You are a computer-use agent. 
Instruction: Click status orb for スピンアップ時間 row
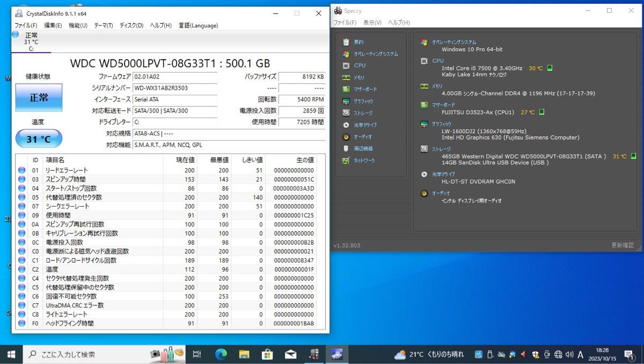tap(21, 179)
